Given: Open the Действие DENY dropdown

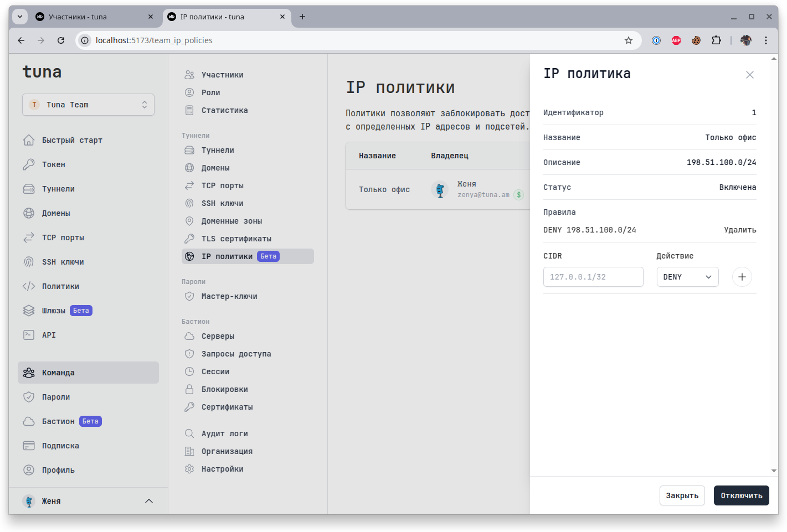Looking at the screenshot, I should coord(687,276).
